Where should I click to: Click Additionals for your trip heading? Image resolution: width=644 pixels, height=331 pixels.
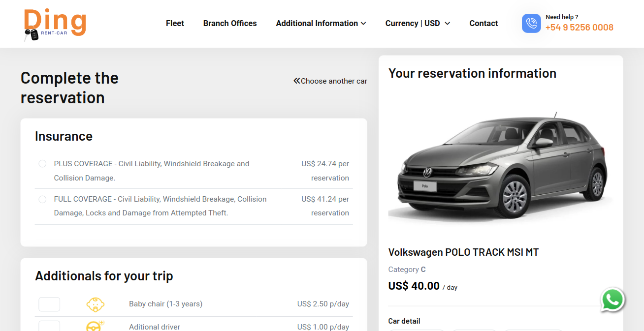[x=104, y=276]
